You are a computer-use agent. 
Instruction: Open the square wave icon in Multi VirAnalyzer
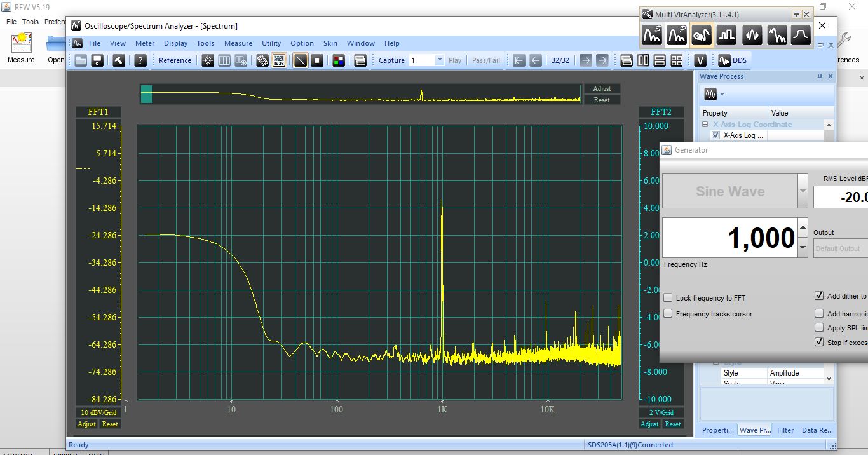tap(726, 35)
